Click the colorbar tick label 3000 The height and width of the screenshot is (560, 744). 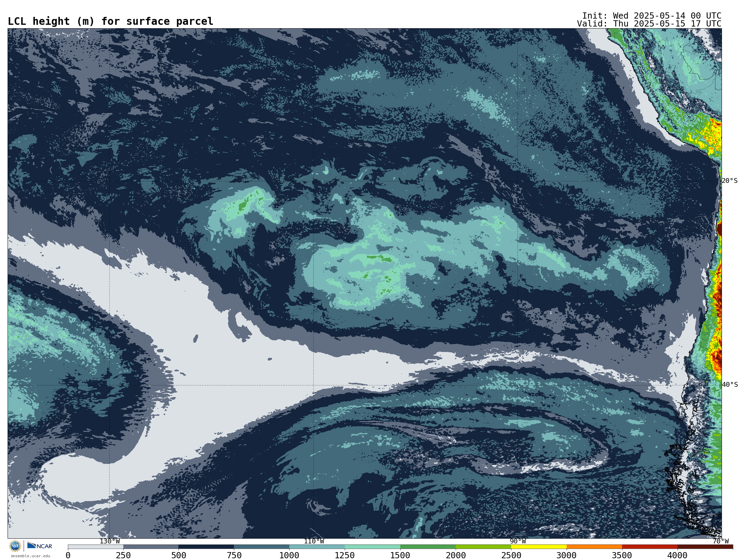pos(567,556)
